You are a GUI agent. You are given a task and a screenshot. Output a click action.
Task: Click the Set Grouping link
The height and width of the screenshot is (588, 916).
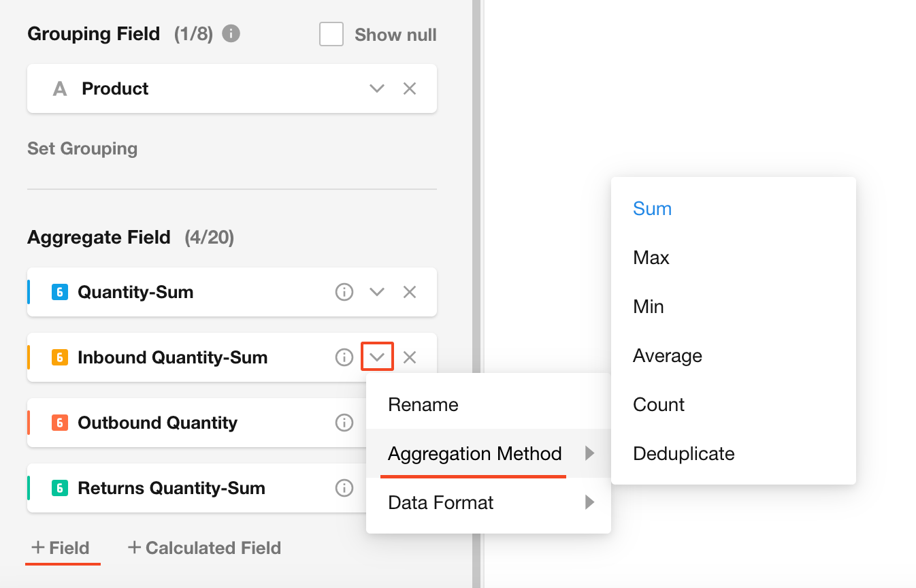point(82,148)
